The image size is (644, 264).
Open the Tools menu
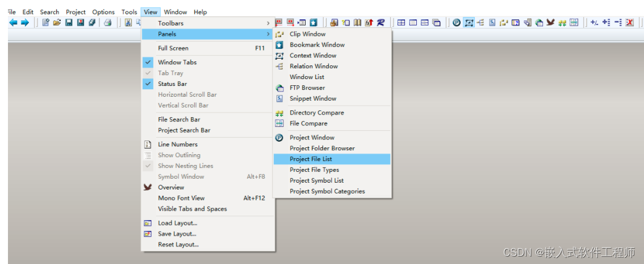click(x=129, y=12)
